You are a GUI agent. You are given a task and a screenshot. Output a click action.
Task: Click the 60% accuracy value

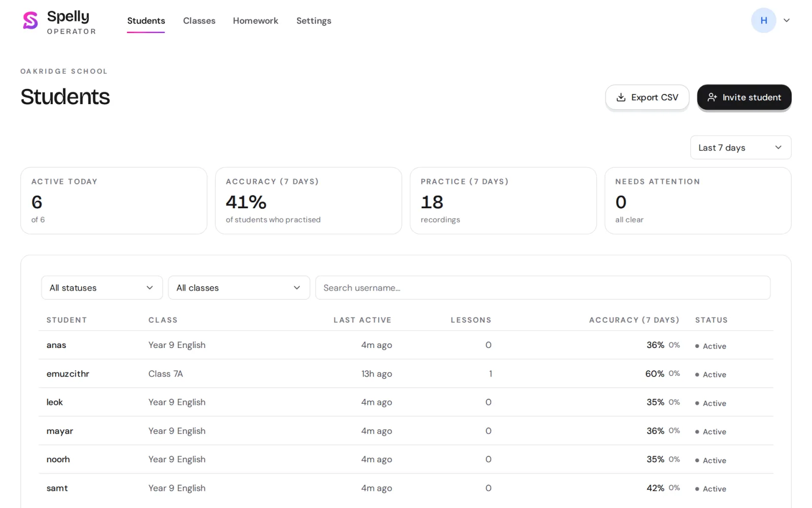click(655, 374)
